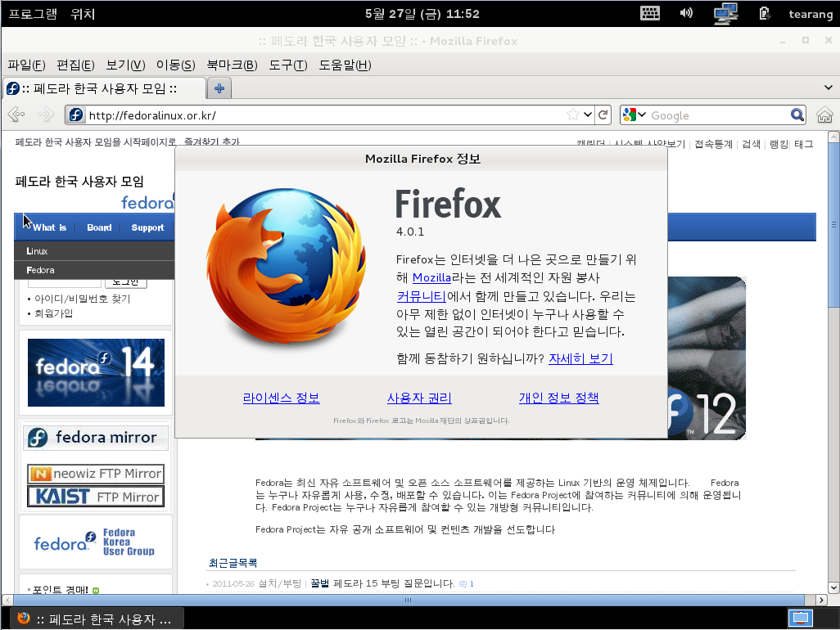Click the Support navigation item
The image size is (840, 630).
(147, 227)
